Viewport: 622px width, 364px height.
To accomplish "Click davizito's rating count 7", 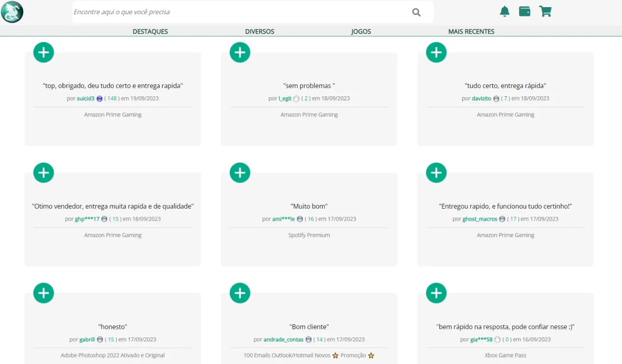I will (506, 99).
